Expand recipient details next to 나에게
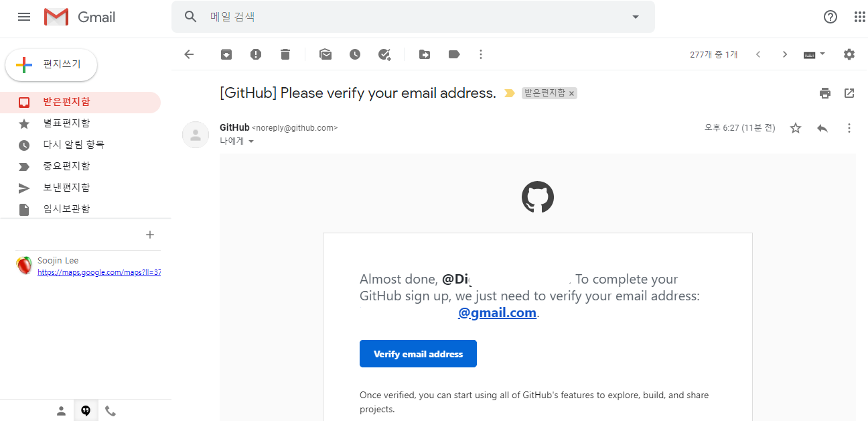The height and width of the screenshot is (421, 868). (252, 141)
